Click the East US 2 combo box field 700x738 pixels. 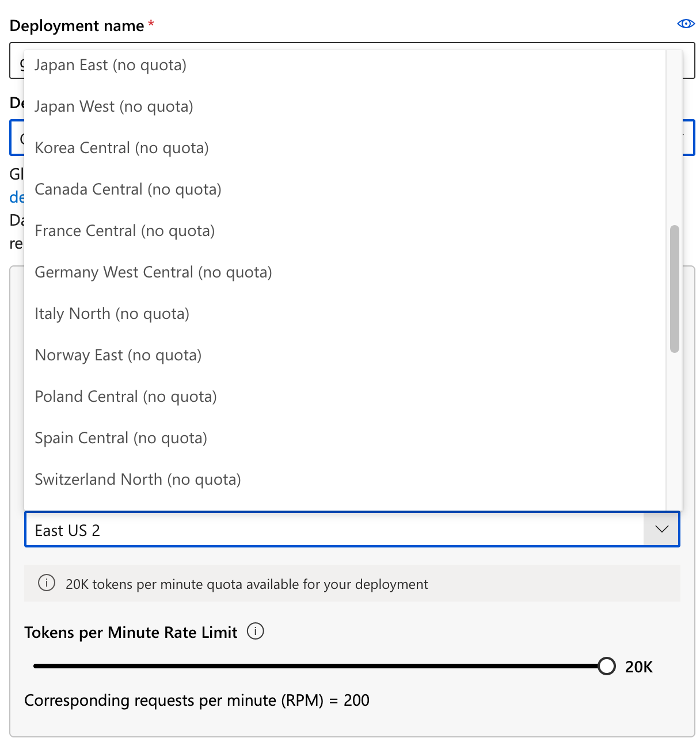point(352,529)
